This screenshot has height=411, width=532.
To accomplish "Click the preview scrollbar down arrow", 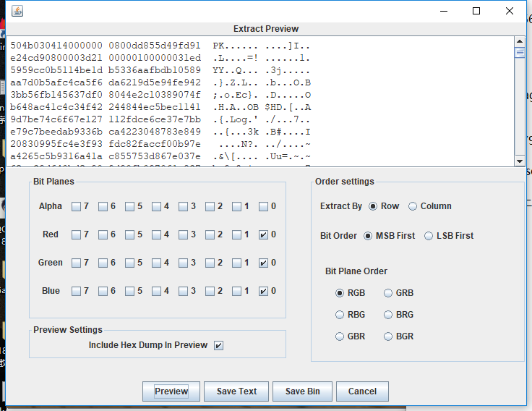I will (x=520, y=161).
